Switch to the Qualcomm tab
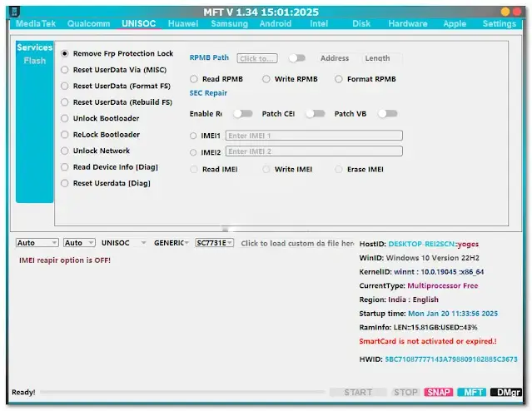The width and height of the screenshot is (532, 411). coord(88,23)
